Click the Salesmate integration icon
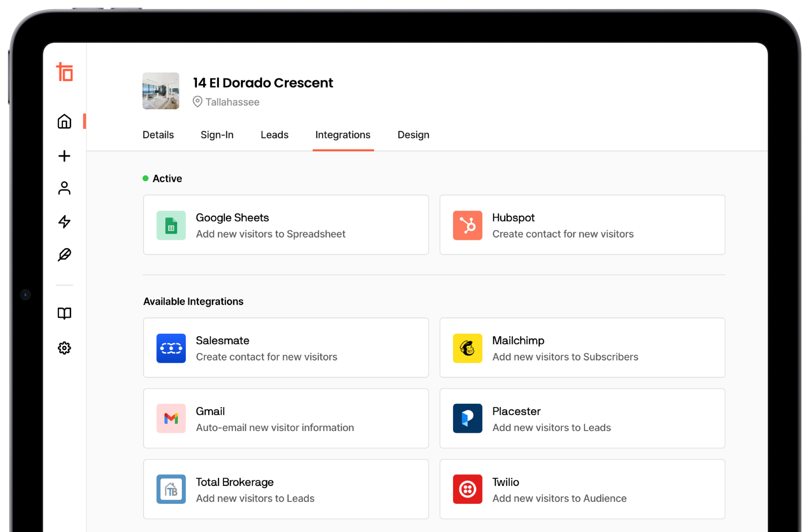 pyautogui.click(x=171, y=347)
